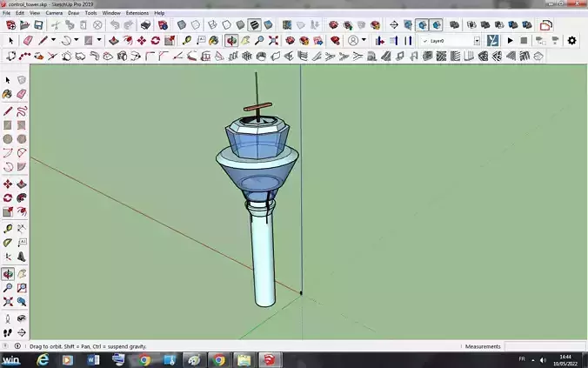Expand the Line tool dropdown arrow
Viewport: 588px width, 368px height.
tap(53, 40)
